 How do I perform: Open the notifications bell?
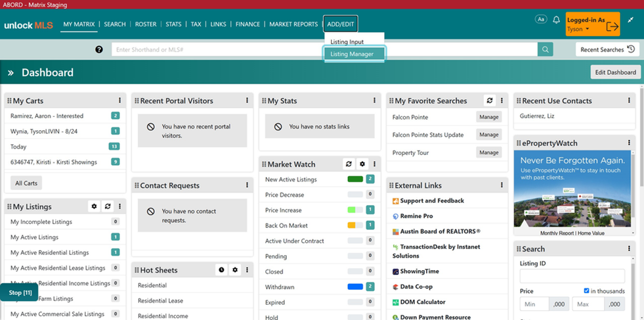click(557, 20)
